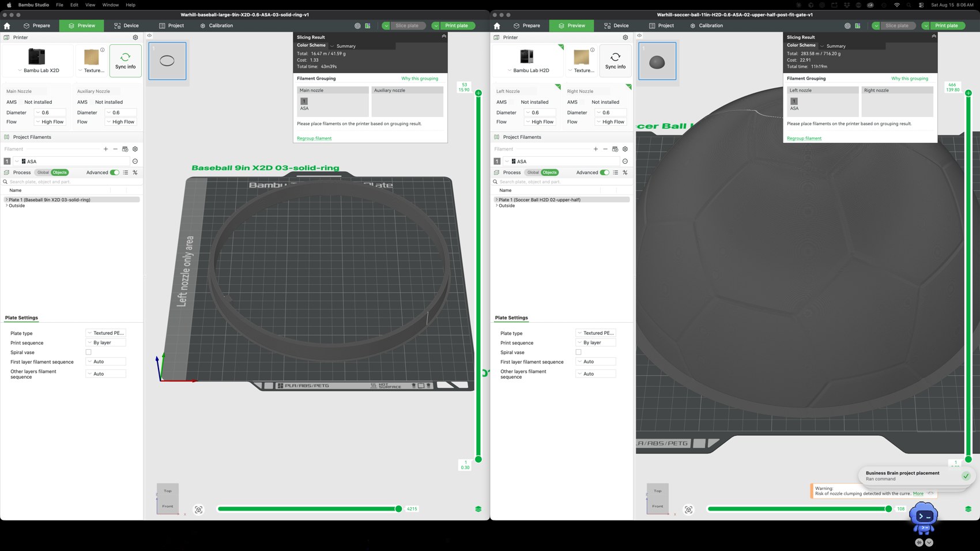Expand Plate 1 Baseball 9in tree item
Image resolution: width=980 pixels, height=551 pixels.
pos(6,199)
